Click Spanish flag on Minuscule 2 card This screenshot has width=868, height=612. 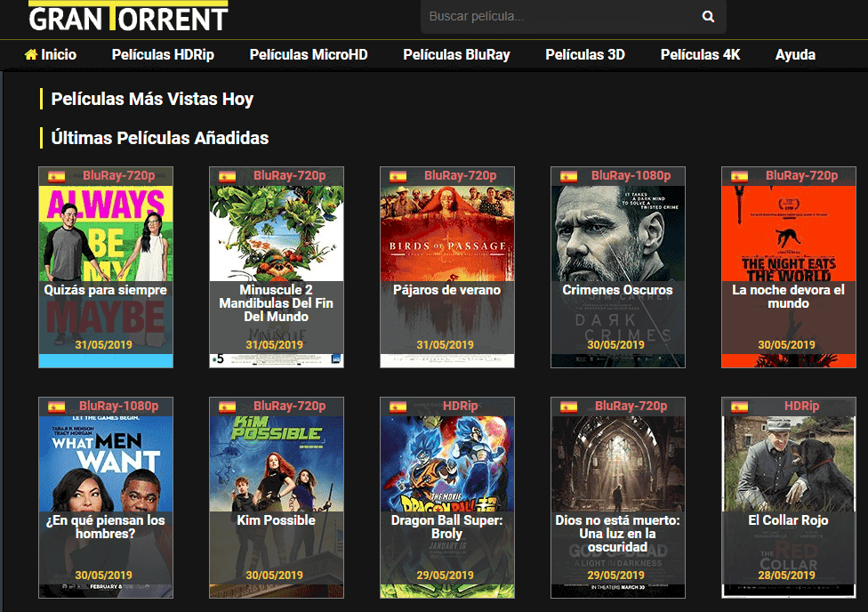pos(227,176)
